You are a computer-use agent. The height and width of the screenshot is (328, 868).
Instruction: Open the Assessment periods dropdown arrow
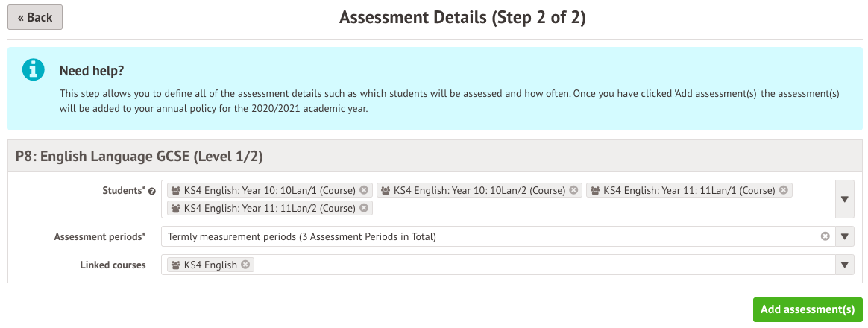click(x=845, y=237)
